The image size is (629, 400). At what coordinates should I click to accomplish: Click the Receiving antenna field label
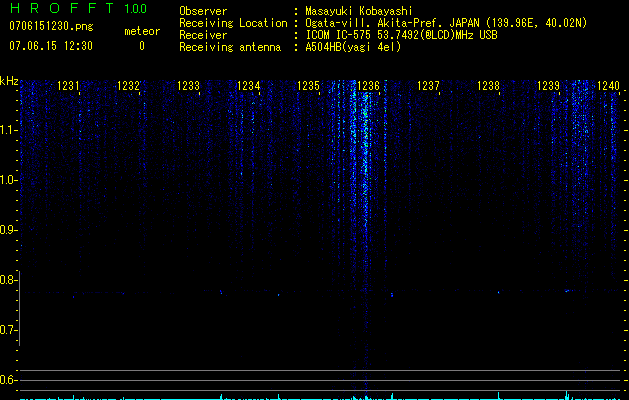pos(230,47)
